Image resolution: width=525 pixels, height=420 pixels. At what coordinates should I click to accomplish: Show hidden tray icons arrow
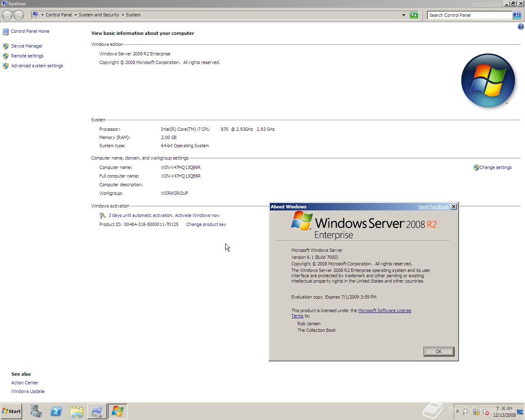coord(457,411)
